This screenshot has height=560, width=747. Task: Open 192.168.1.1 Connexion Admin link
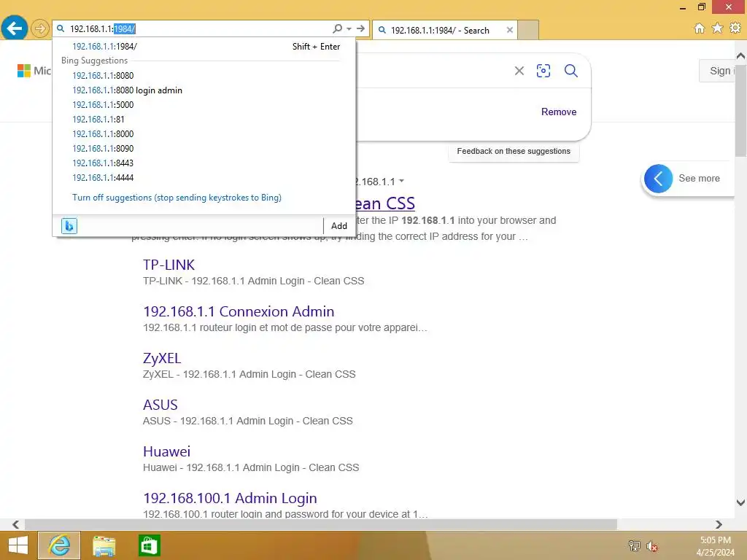[239, 311]
